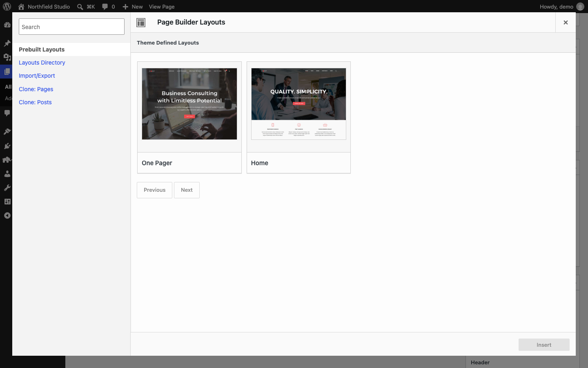
Task: Open the View Page link
Action: 162,7
